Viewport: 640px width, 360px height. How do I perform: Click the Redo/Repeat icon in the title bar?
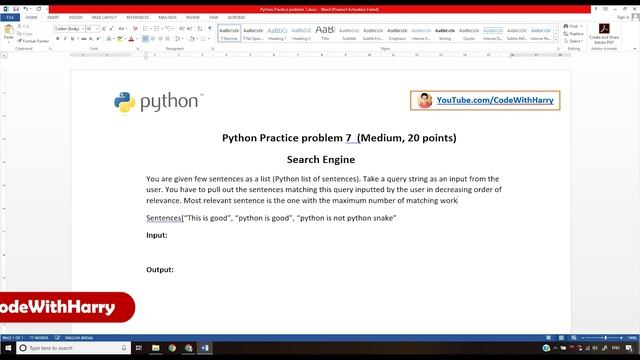(39, 9)
